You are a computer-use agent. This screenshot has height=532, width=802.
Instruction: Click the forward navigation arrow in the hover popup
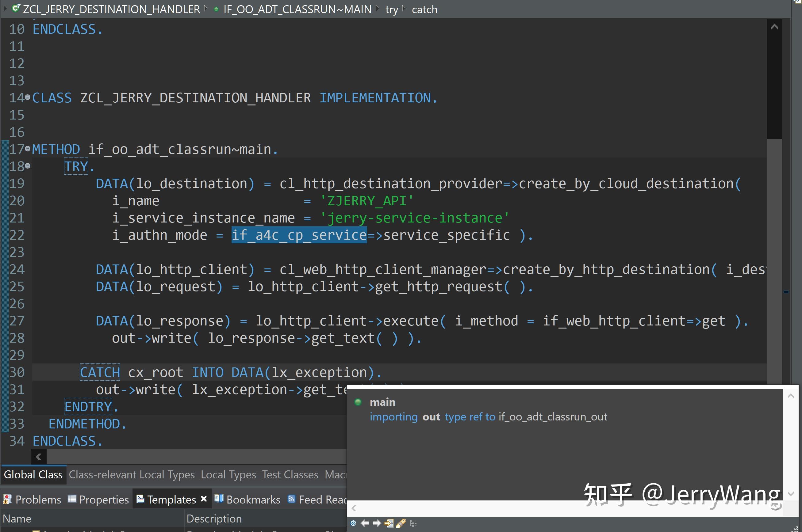[377, 523]
